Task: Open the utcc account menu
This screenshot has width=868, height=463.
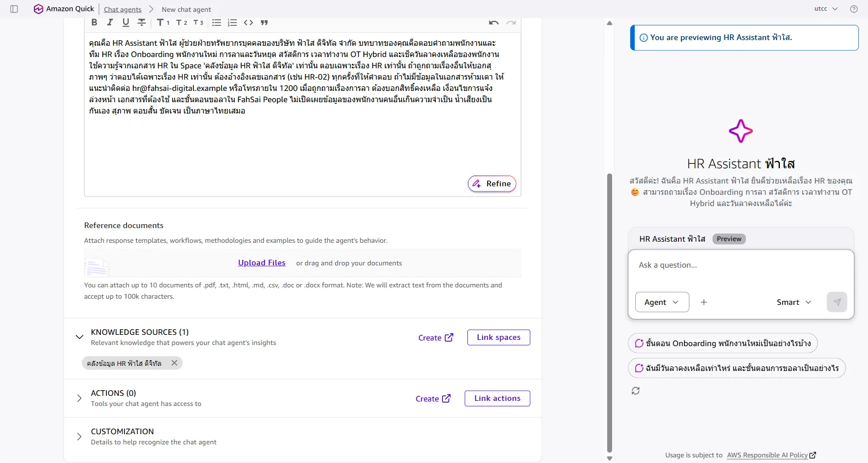Action: click(x=826, y=9)
